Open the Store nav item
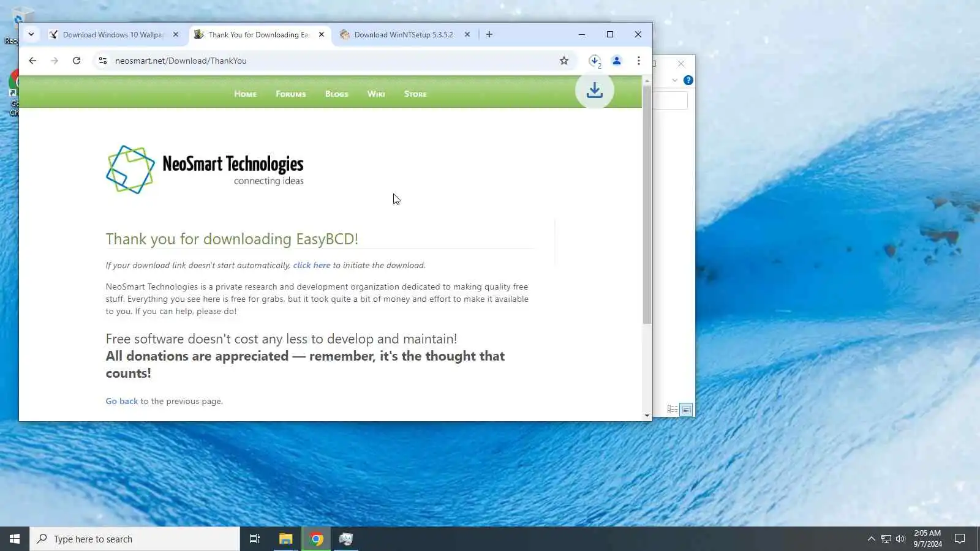Image resolution: width=980 pixels, height=551 pixels. [415, 94]
